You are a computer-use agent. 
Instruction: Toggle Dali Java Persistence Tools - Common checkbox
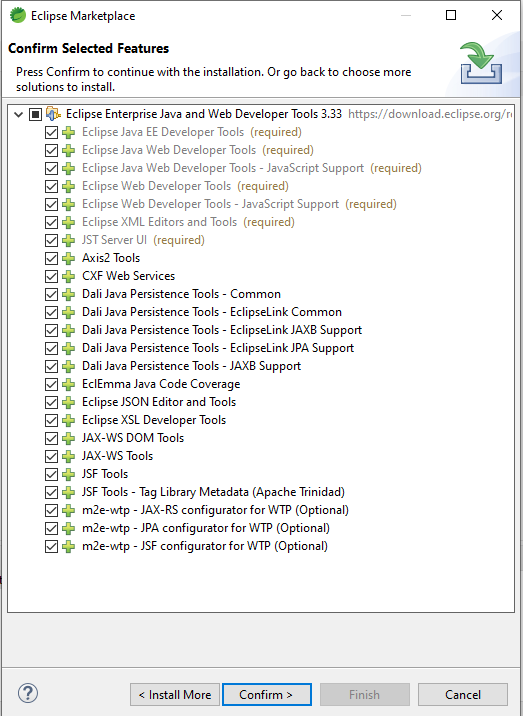51,295
